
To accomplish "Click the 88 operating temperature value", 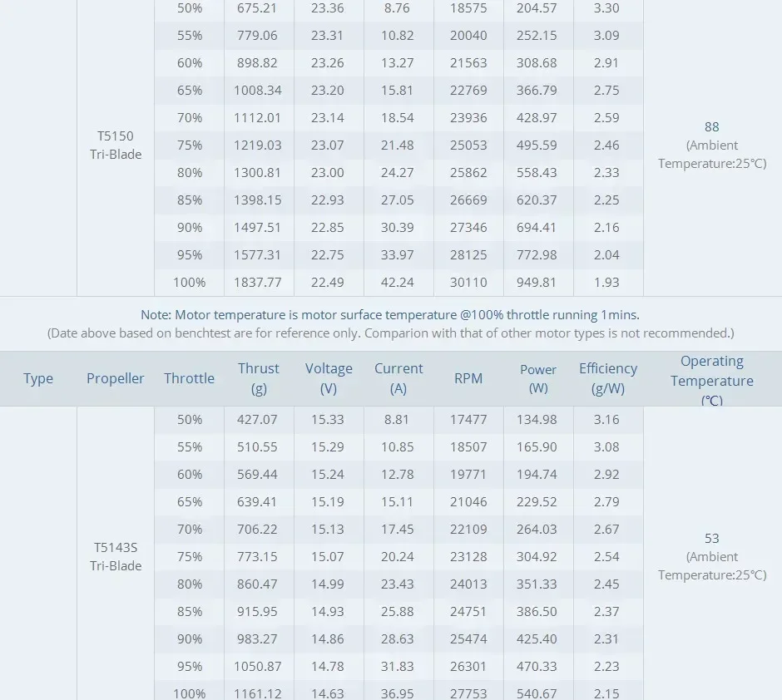I will (x=711, y=126).
